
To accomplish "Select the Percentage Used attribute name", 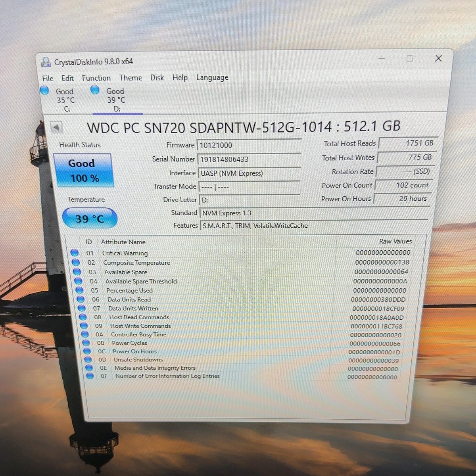I will (x=129, y=290).
